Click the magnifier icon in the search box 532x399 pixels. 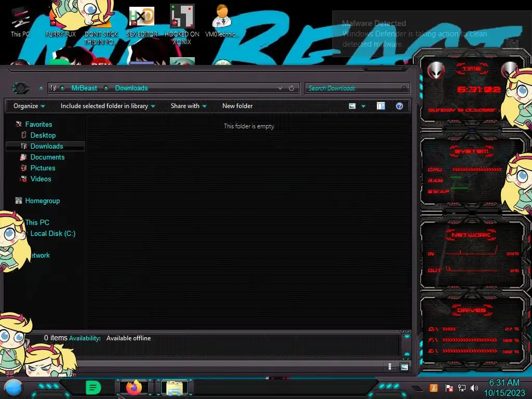[403, 88]
